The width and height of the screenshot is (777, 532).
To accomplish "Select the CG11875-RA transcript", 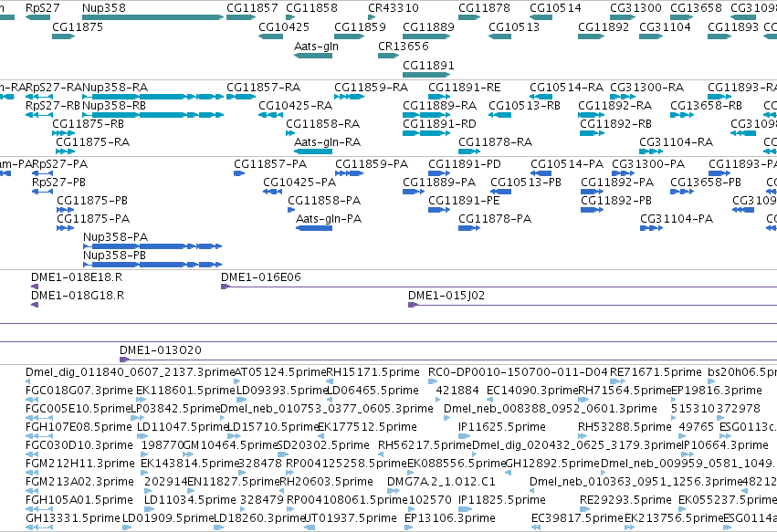I will click(x=66, y=151).
